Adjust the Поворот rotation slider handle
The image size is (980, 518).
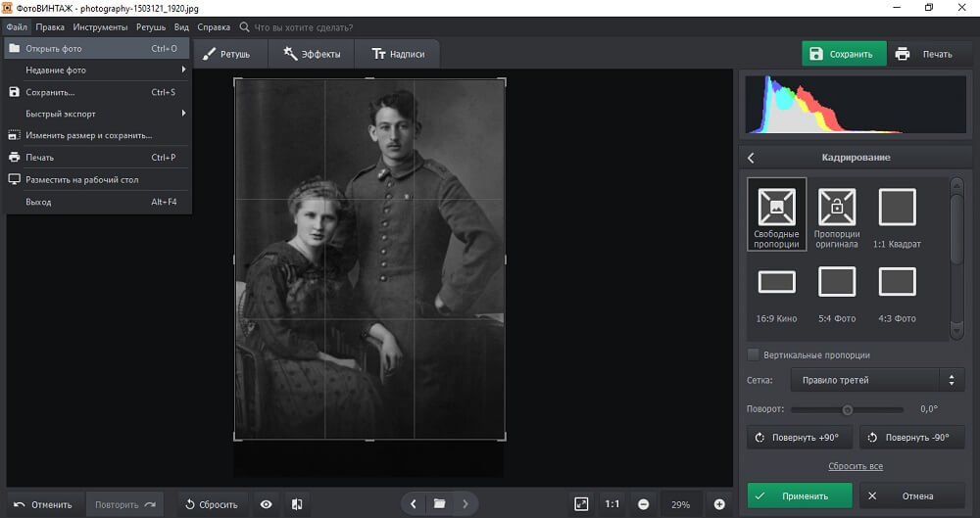(848, 409)
